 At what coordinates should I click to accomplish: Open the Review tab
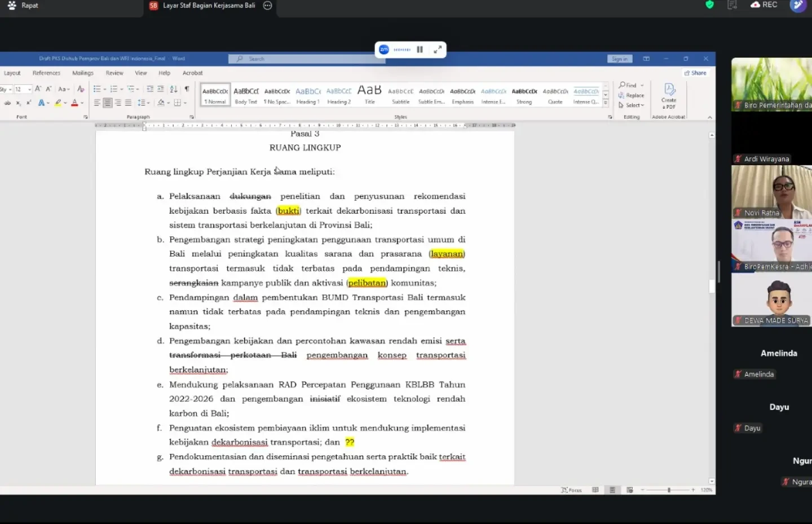coord(114,73)
